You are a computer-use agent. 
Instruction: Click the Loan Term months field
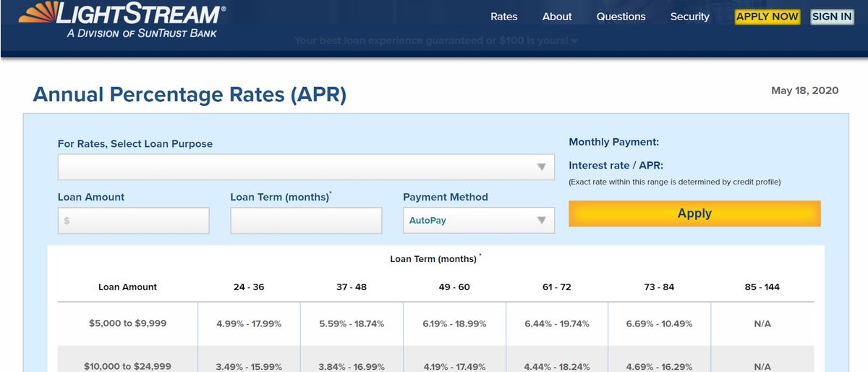pos(306,221)
